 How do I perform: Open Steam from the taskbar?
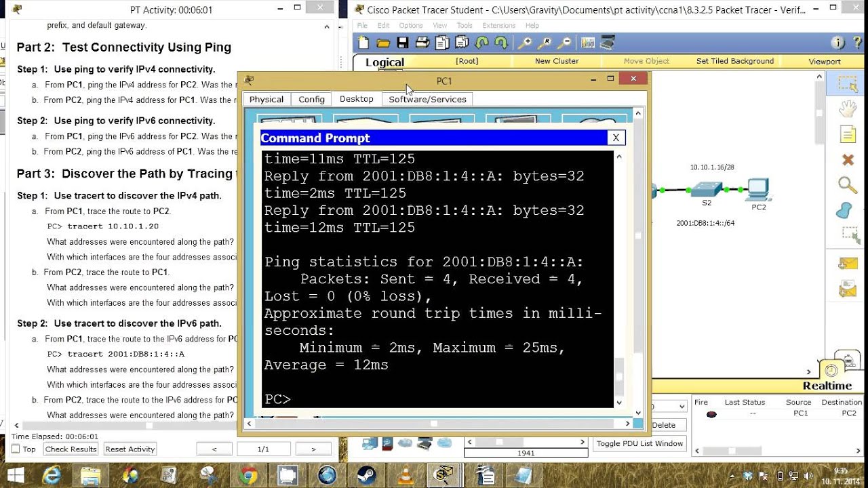pyautogui.click(x=366, y=475)
